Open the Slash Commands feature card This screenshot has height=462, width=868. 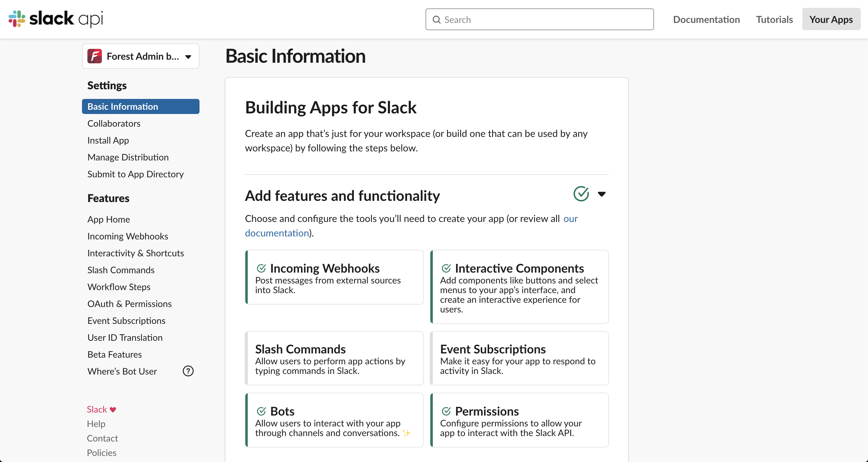click(x=334, y=358)
